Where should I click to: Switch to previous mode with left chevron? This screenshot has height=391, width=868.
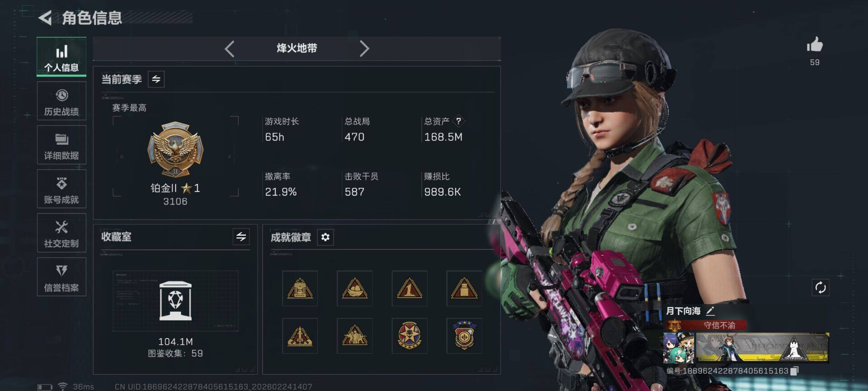point(230,48)
